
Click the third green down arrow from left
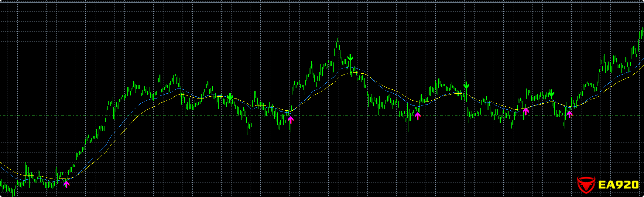[x=467, y=85]
